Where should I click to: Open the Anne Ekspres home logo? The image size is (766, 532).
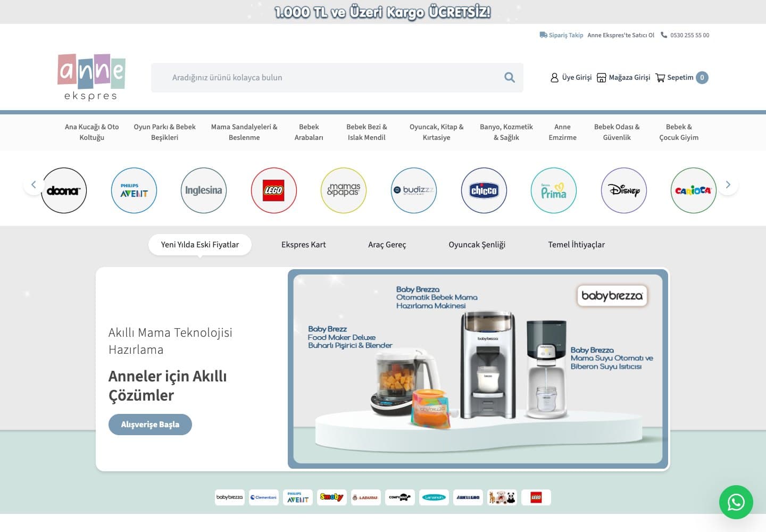point(91,77)
